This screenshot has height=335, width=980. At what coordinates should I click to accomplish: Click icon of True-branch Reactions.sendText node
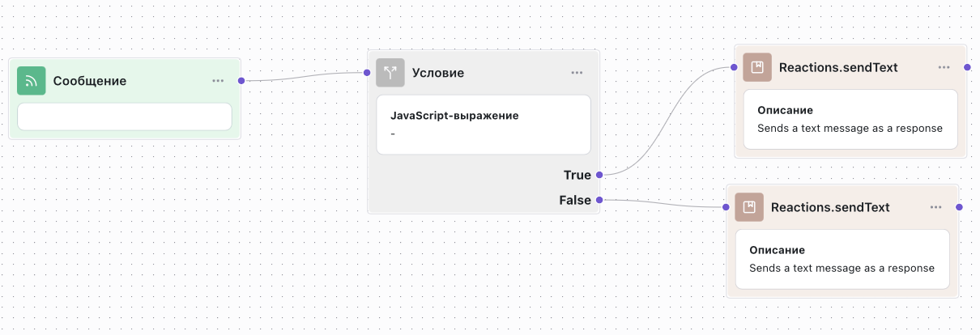tap(757, 67)
